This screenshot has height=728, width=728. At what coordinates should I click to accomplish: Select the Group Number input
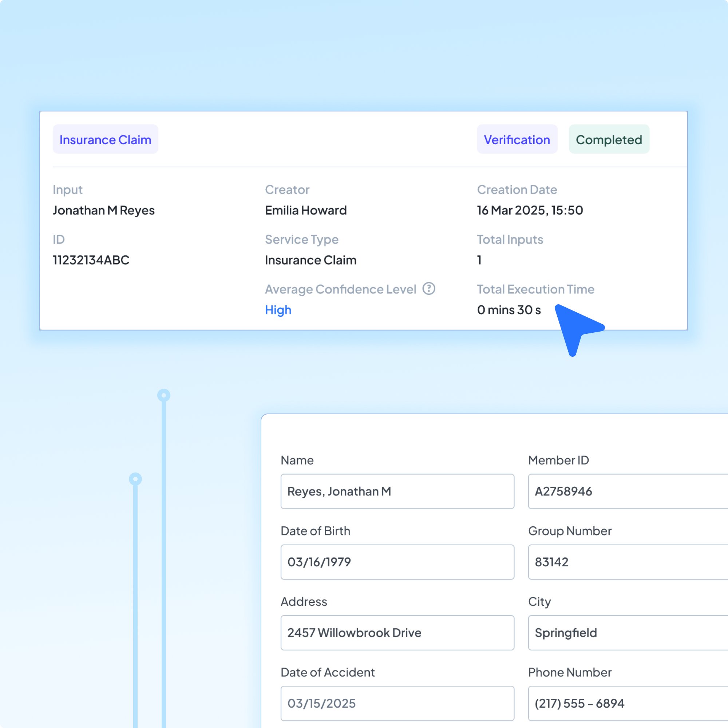[628, 562]
